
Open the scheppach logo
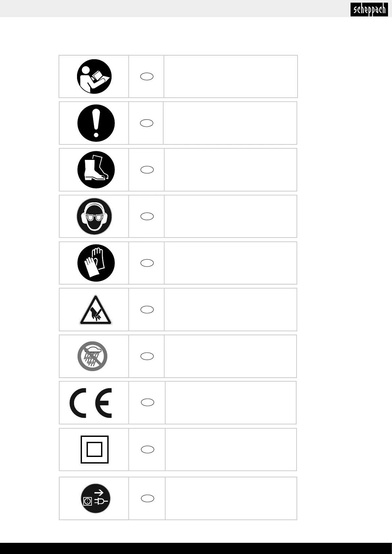click(368, 10)
